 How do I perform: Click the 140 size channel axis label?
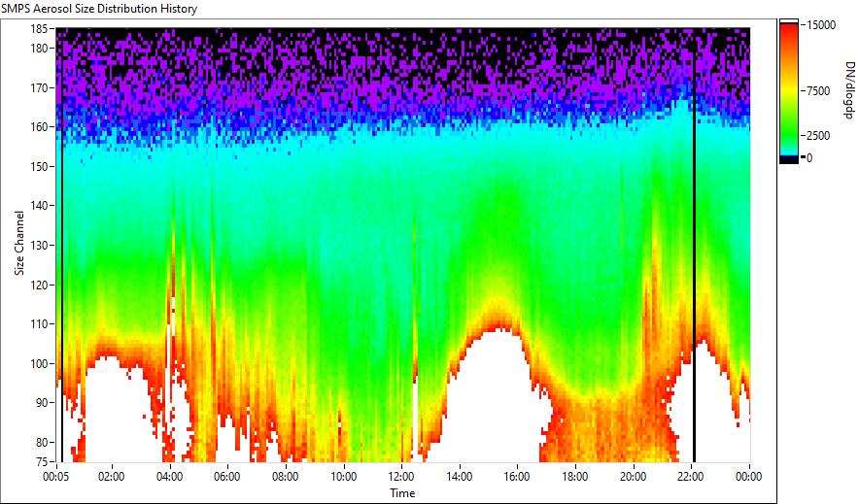coord(41,206)
